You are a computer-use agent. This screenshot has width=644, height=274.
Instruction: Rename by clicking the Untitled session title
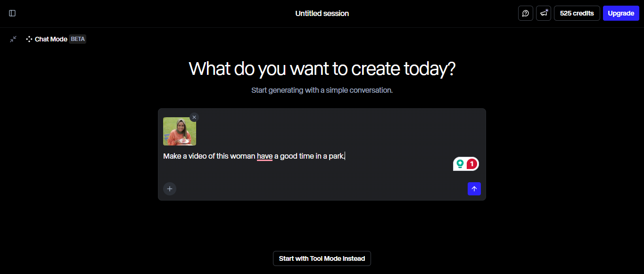pyautogui.click(x=322, y=13)
